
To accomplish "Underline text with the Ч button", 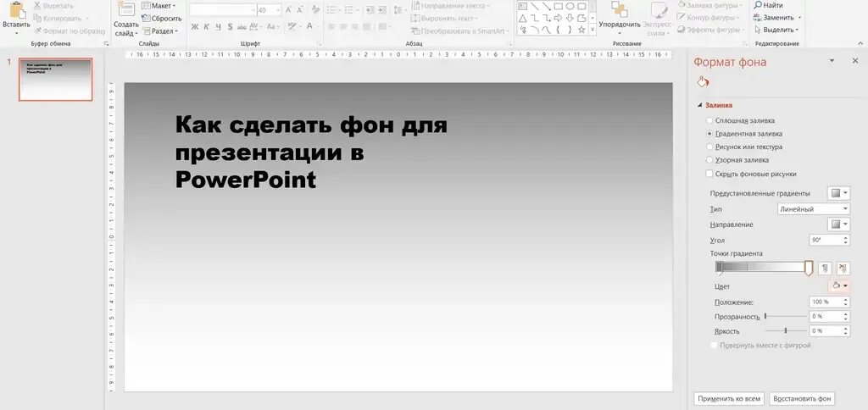I will click(218, 26).
